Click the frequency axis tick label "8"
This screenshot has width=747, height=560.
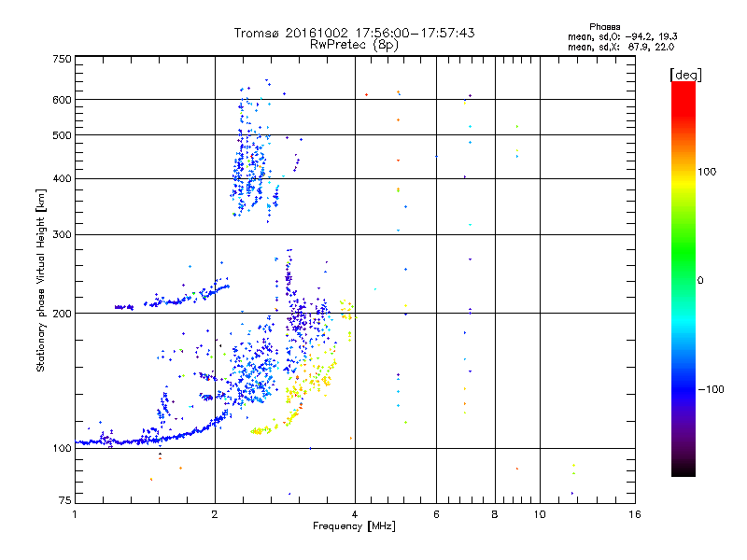tap(495, 514)
